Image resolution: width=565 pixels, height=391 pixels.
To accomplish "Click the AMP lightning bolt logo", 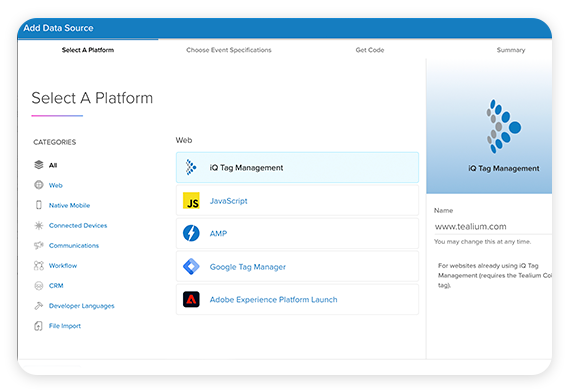I will click(x=191, y=233).
